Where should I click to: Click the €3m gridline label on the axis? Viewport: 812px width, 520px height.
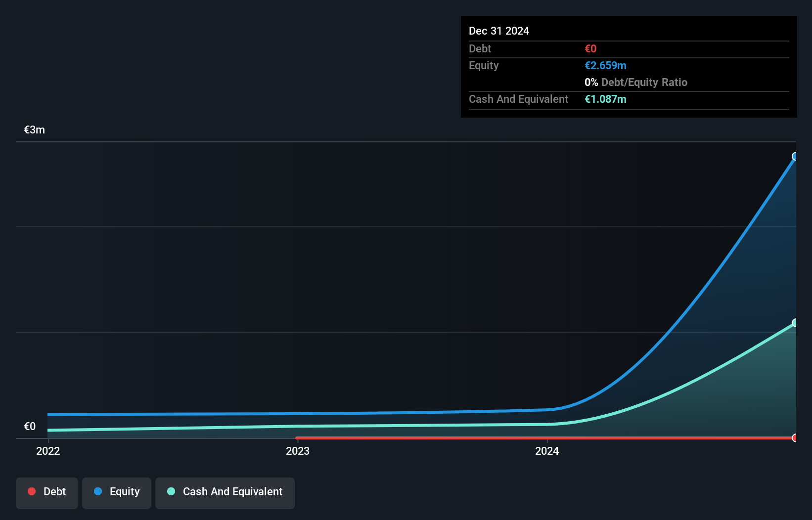(34, 130)
